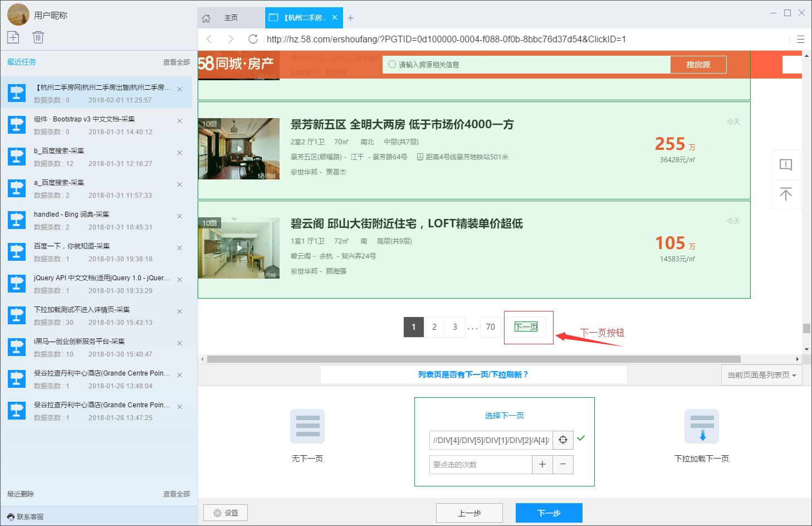Click current page 1 button
Screen dimensions: 812x526
tap(414, 327)
